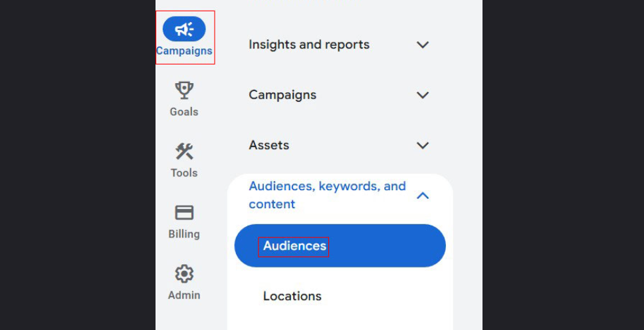The height and width of the screenshot is (330, 644).
Task: Open Goals via the trophy icon
Action: 184,90
